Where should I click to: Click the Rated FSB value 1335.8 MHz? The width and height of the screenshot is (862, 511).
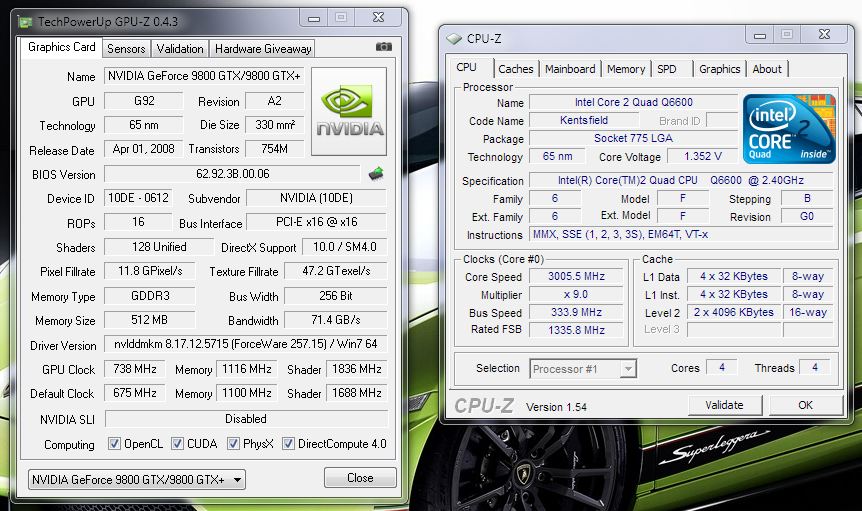[576, 330]
